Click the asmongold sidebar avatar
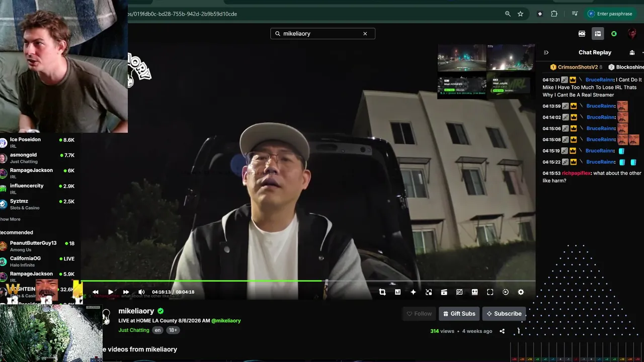 [x=4, y=158]
